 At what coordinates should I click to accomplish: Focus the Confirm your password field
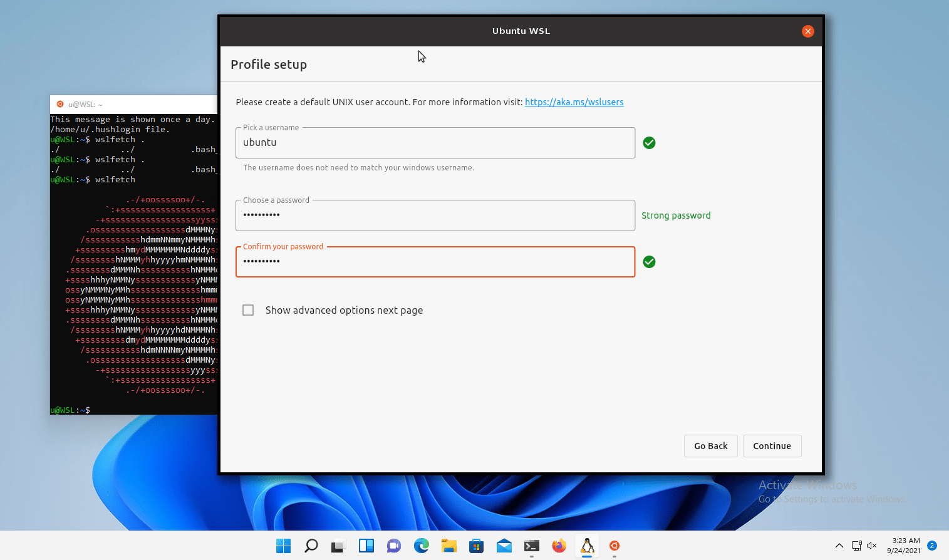pos(435,262)
